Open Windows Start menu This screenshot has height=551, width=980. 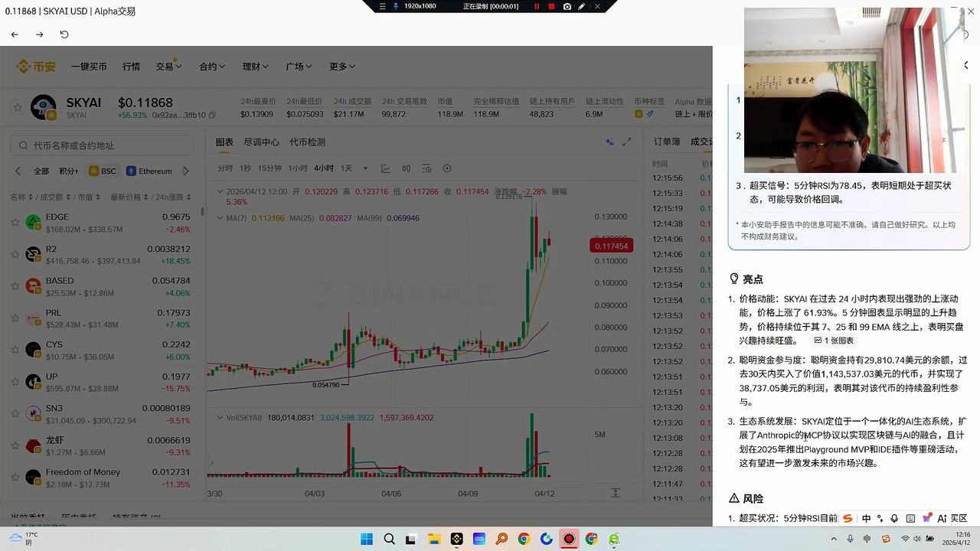point(366,539)
